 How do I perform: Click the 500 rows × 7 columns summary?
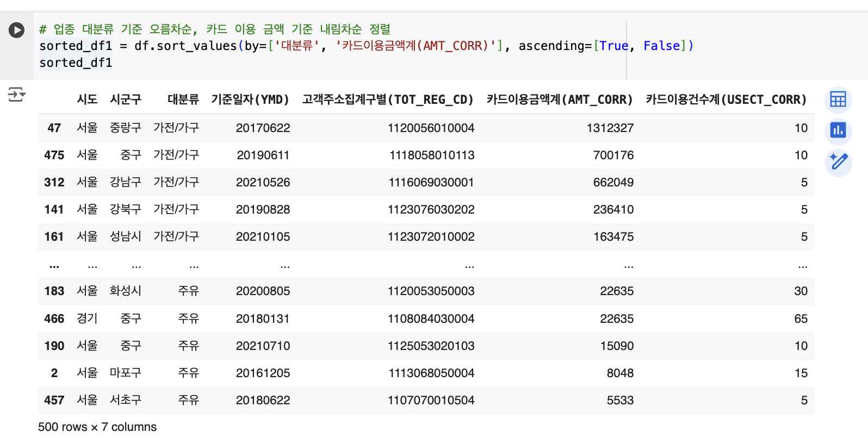pyautogui.click(x=97, y=427)
